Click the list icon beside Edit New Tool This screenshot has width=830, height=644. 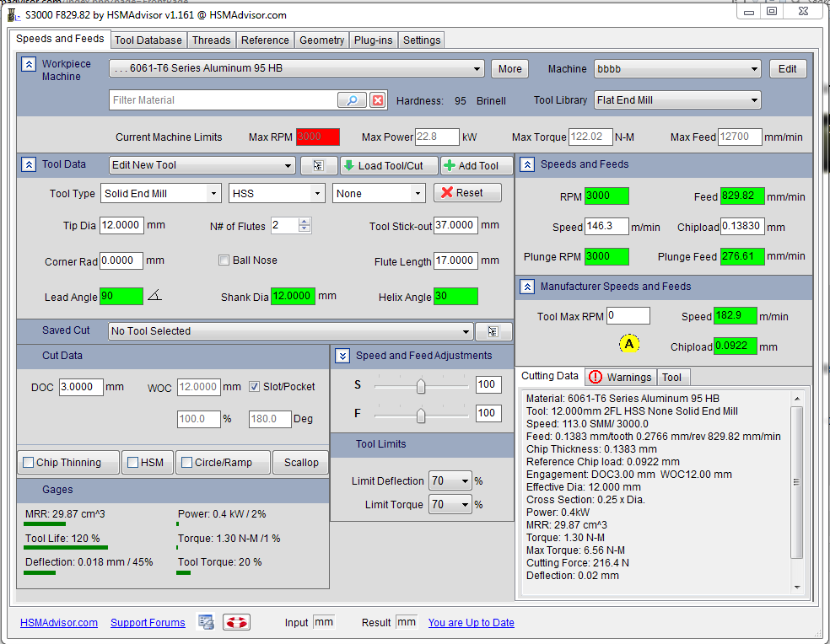click(x=318, y=166)
